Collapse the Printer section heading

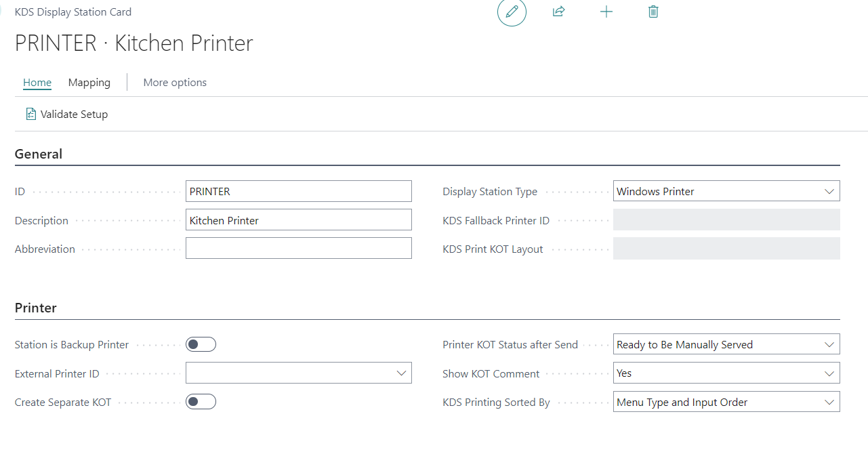(36, 308)
